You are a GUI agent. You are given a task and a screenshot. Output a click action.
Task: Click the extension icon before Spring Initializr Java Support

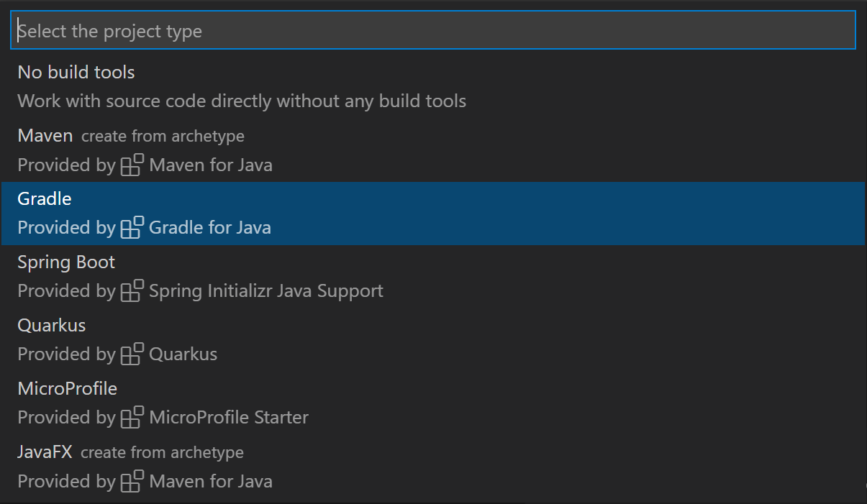pos(132,291)
